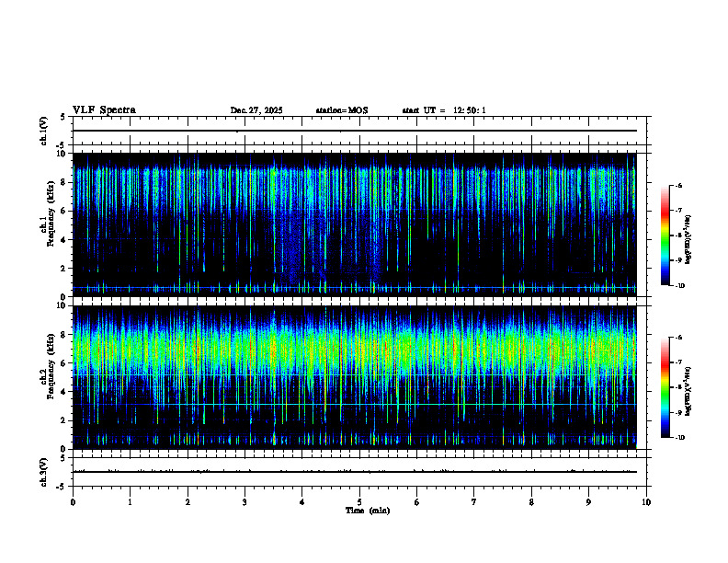This screenshot has height=563, width=728.
Task: Click the ch.2 color bar "-10" tick label
Action: click(679, 438)
